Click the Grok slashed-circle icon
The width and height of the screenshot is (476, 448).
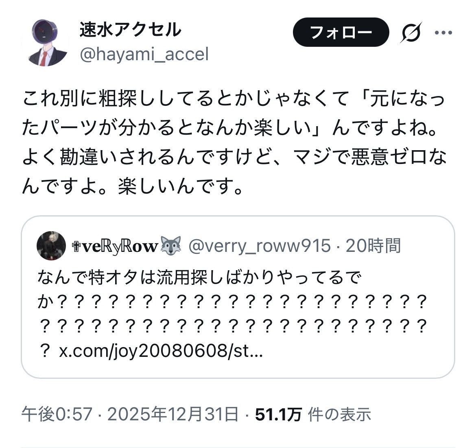point(411,32)
